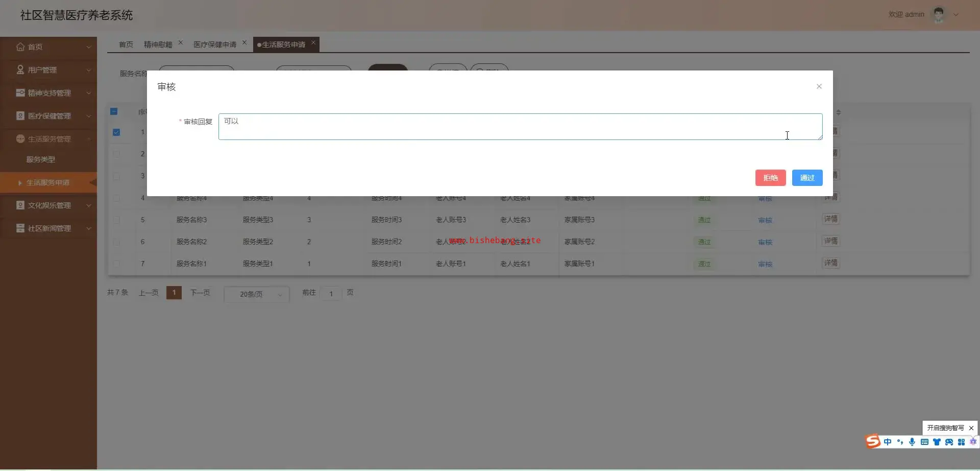
Task: Open the Sogou soft keyboard icon
Action: [924, 442]
